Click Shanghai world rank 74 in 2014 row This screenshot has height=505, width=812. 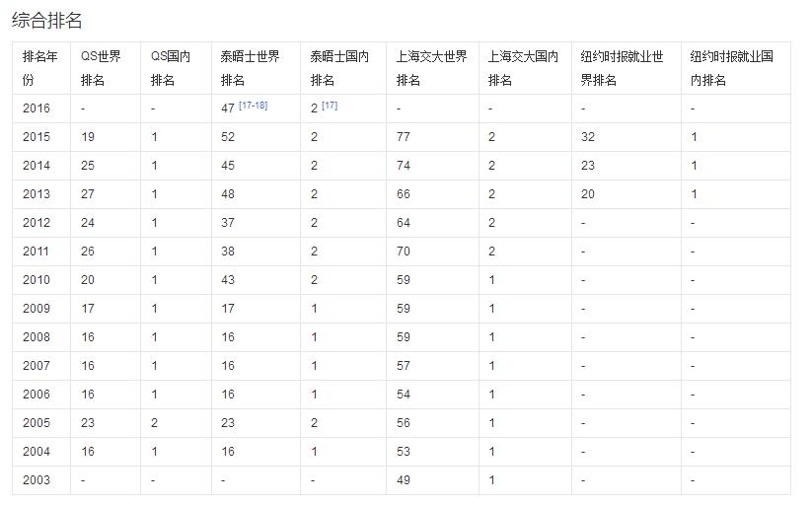404,166
